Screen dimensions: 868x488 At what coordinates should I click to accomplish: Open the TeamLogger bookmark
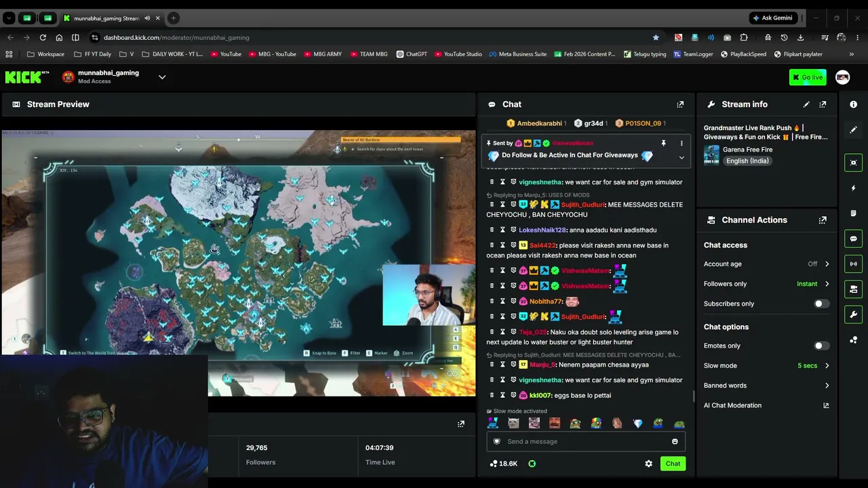tap(693, 54)
